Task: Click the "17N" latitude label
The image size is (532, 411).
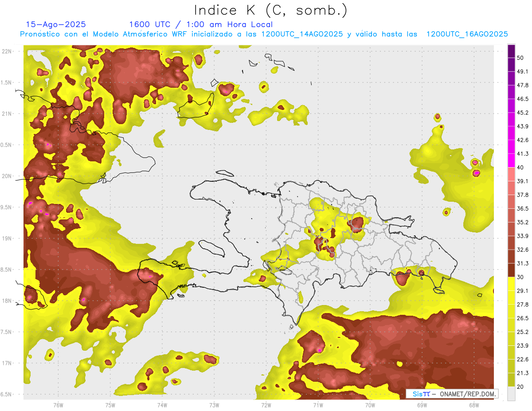Action: [7, 363]
